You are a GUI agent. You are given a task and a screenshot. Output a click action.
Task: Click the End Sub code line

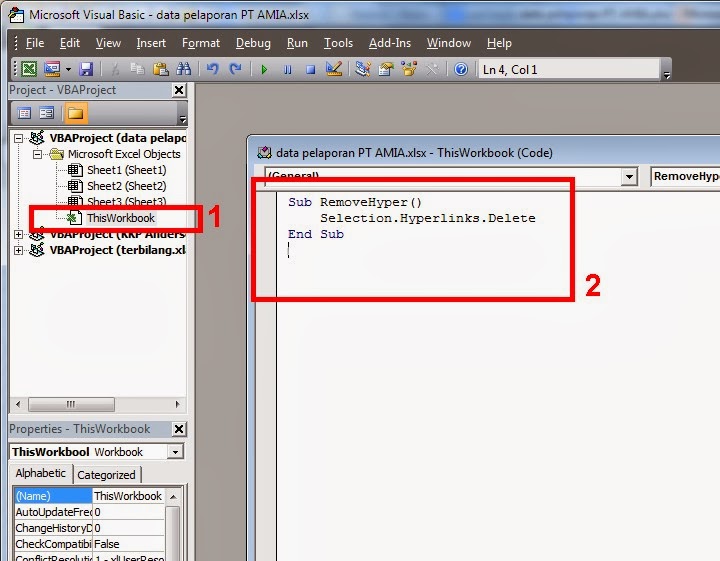316,235
